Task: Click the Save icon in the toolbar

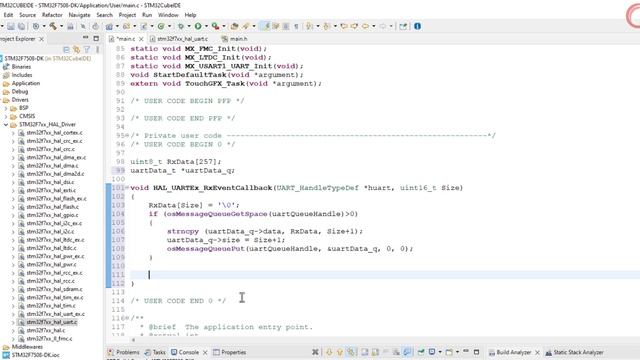Action: click(x=11, y=26)
